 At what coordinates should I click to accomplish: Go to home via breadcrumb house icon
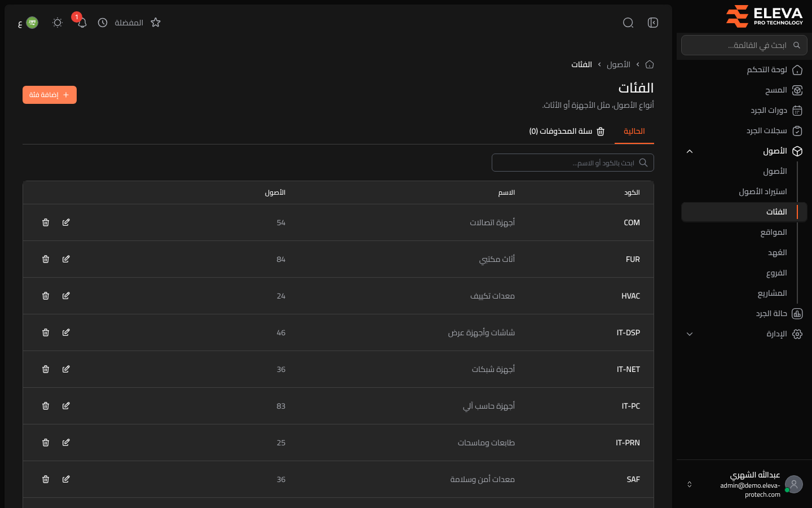(650, 64)
